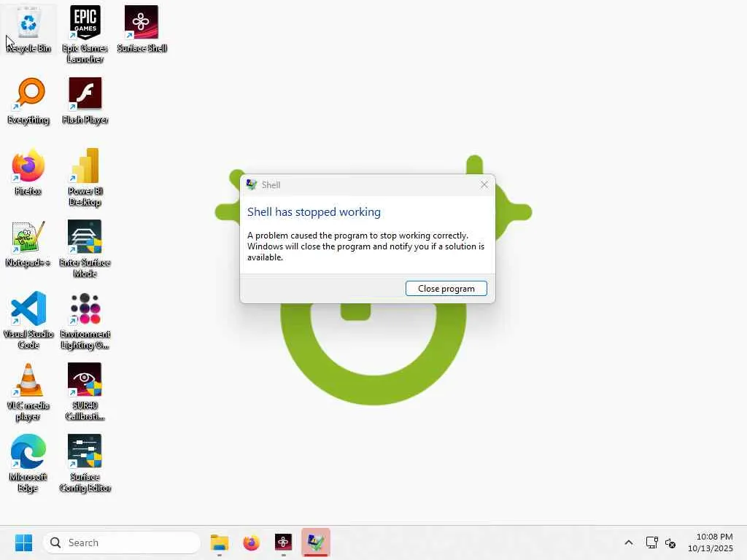
Task: Click Close program in Shell dialog
Action: [446, 288]
